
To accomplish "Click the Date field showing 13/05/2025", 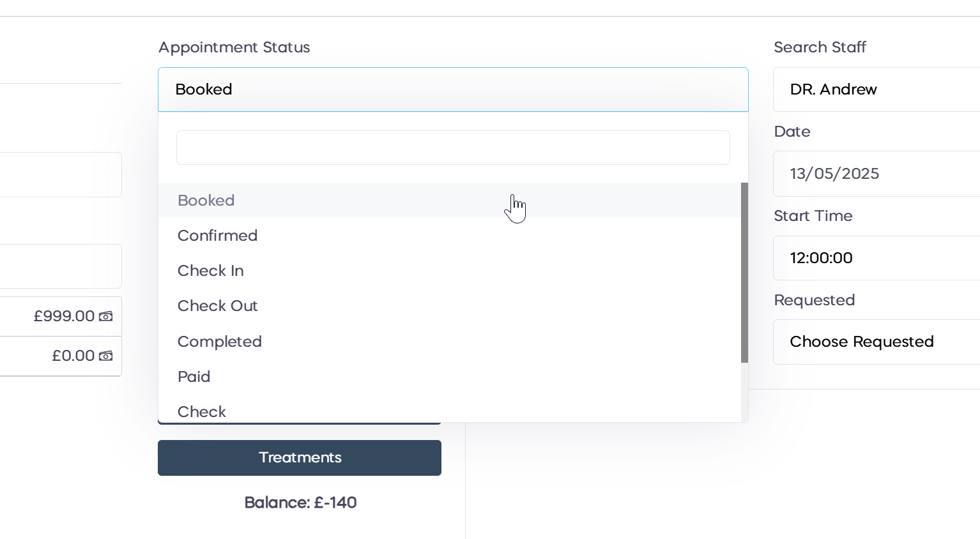I will coord(875,174).
